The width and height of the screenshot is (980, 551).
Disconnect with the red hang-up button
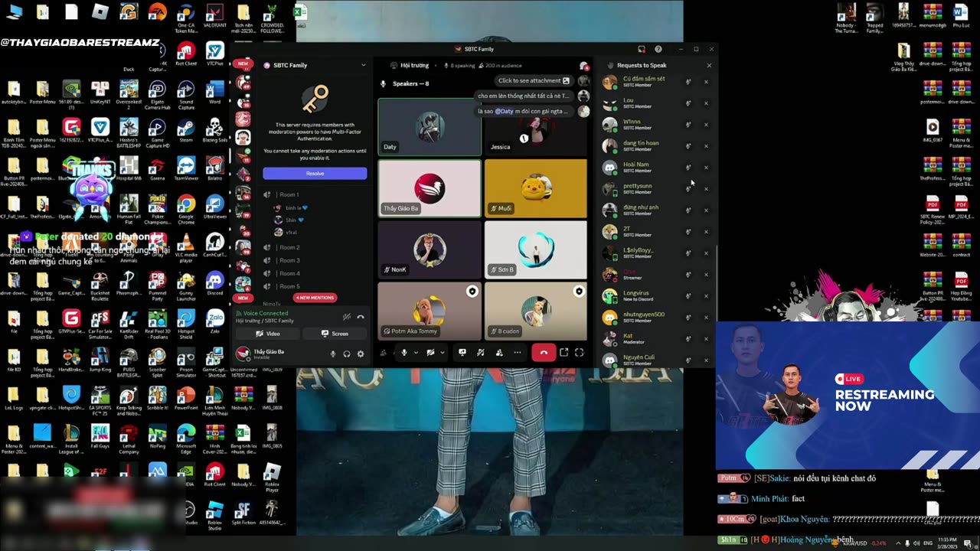pos(544,353)
